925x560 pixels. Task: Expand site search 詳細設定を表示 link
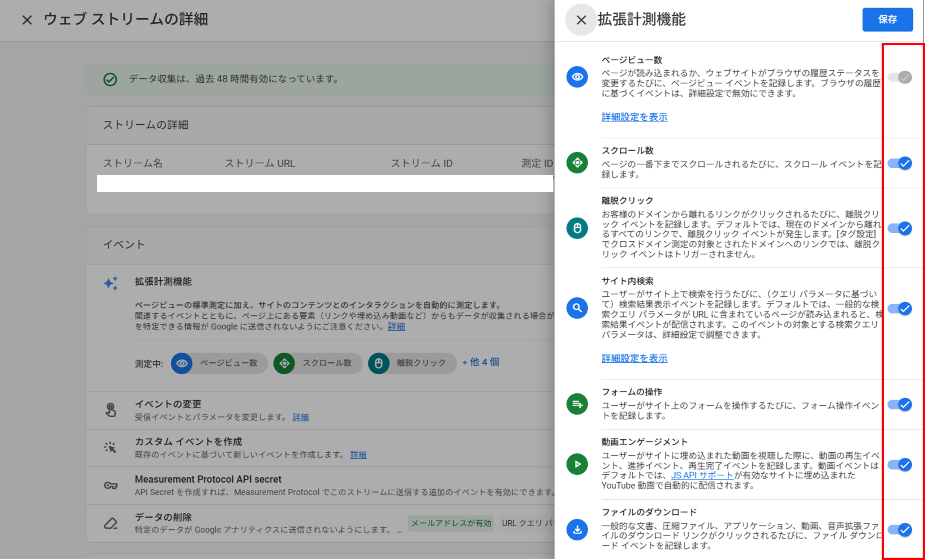[x=634, y=358]
